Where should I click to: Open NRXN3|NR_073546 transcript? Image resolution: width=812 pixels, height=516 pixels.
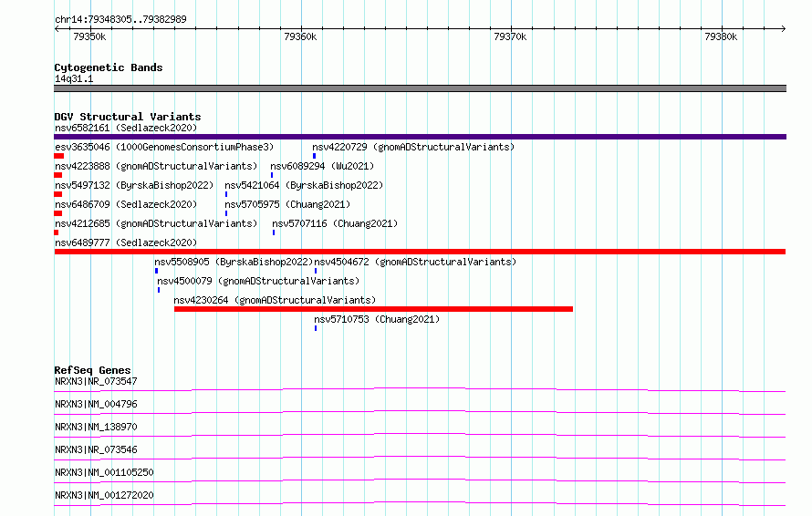coord(97,449)
